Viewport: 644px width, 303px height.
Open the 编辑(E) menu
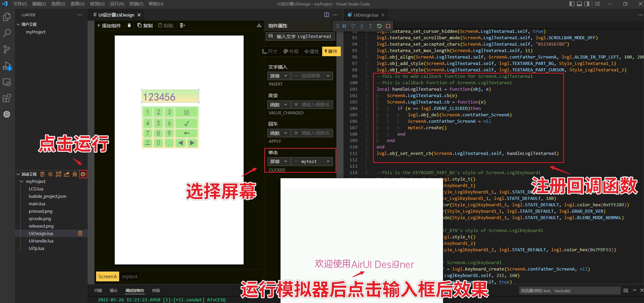coord(39,4)
